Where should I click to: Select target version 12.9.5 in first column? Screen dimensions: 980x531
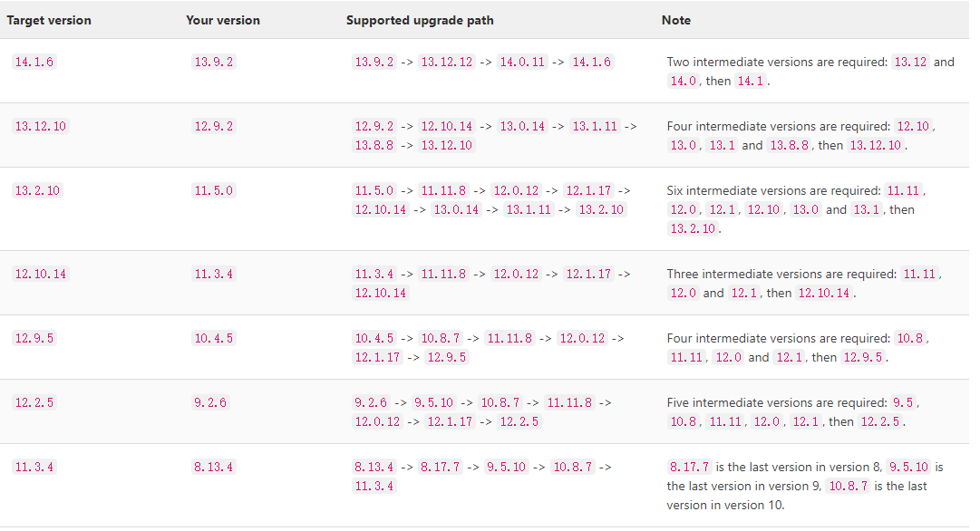tap(34, 339)
